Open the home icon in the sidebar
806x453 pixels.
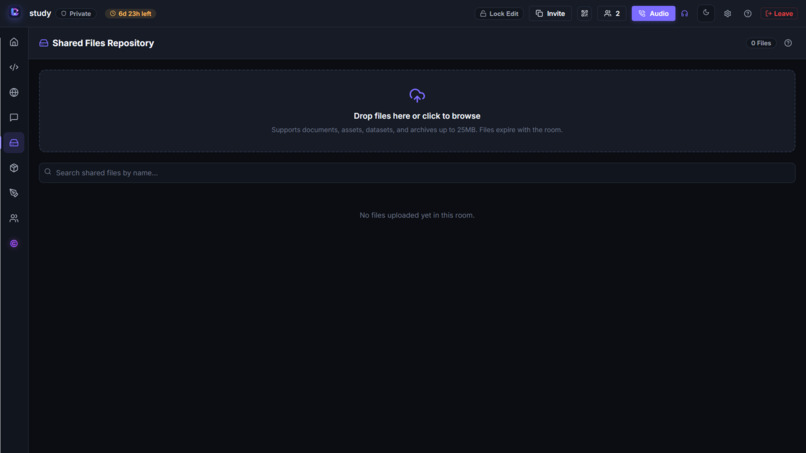pyautogui.click(x=14, y=42)
